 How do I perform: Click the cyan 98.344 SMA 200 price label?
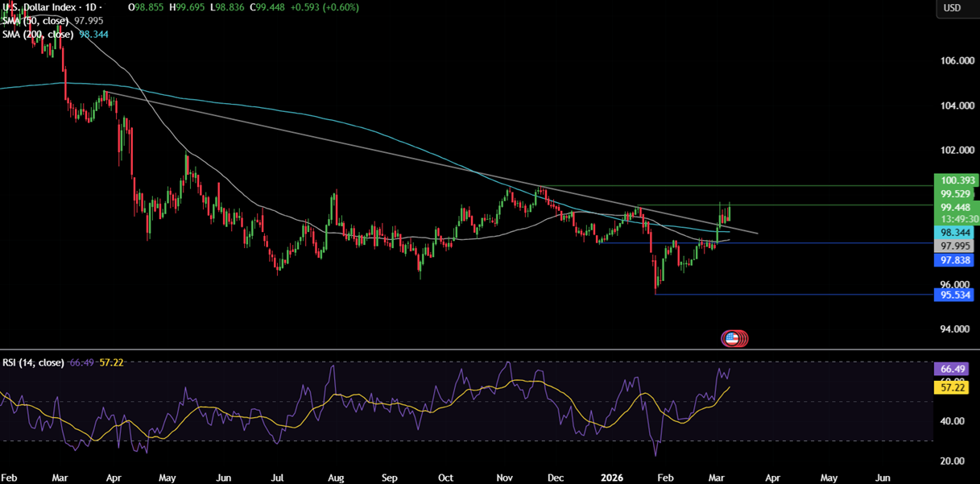tap(953, 232)
